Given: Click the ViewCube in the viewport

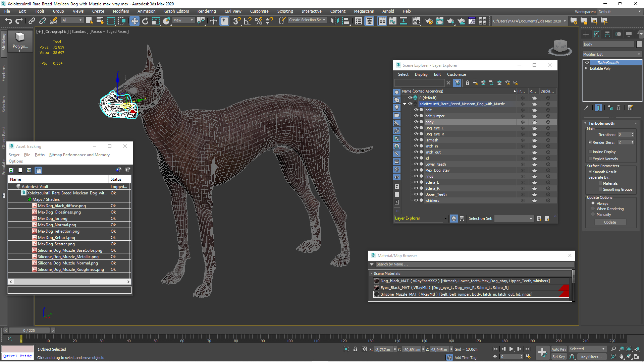Looking at the screenshot, I should click(559, 46).
